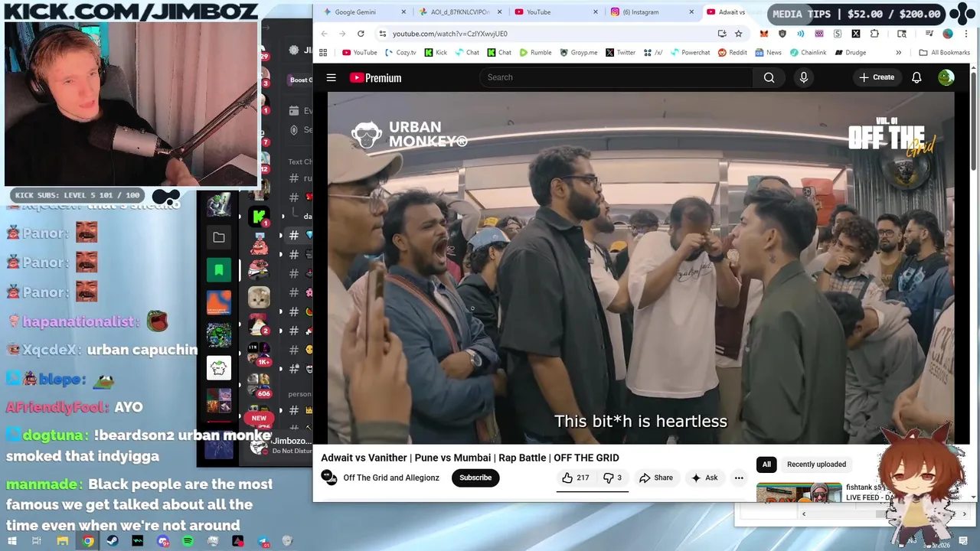
Task: Click the video player to pause playback
Action: click(641, 268)
